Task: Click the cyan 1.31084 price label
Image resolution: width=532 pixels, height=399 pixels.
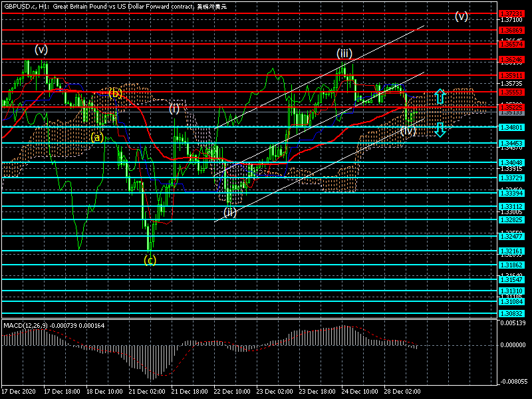Action: (x=511, y=301)
